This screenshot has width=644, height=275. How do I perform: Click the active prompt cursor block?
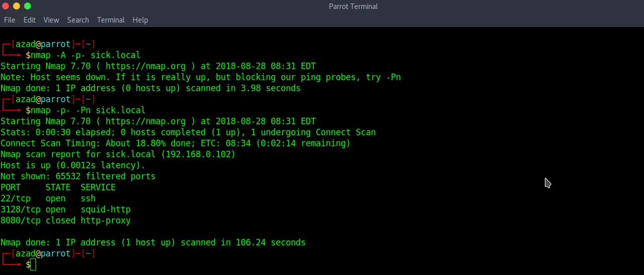coord(33,264)
